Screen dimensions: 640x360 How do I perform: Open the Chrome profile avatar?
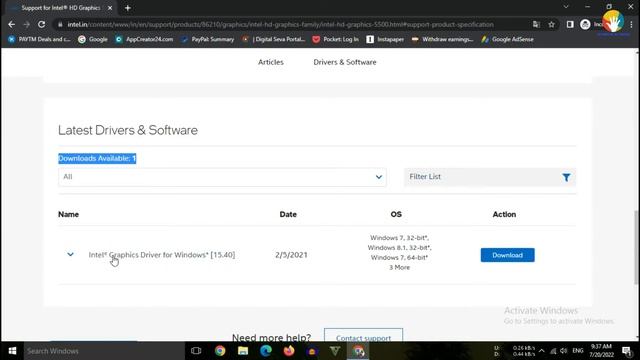tap(585, 24)
